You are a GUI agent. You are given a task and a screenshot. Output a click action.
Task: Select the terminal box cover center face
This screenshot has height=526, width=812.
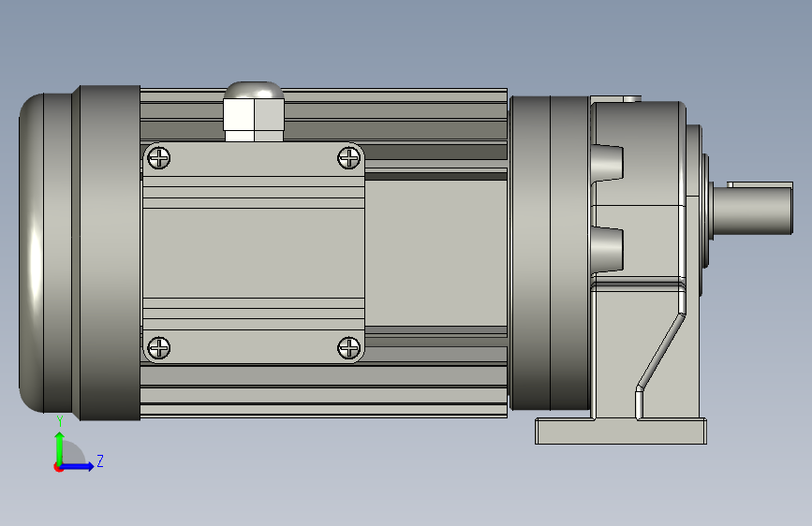(253, 253)
